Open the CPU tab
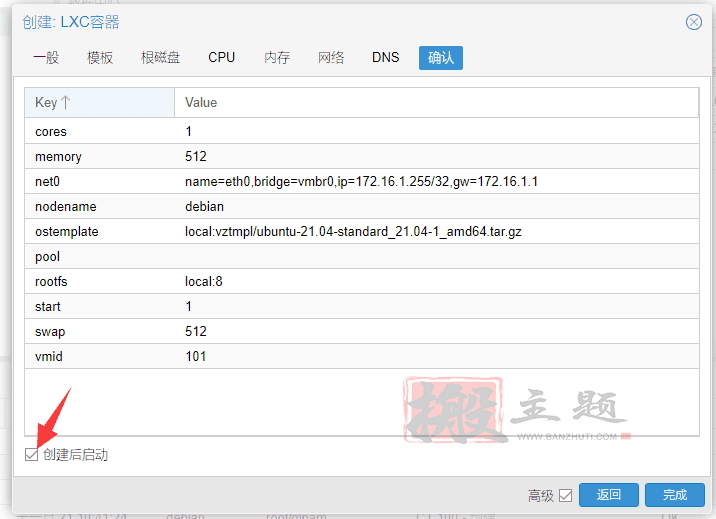Image resolution: width=716 pixels, height=519 pixels. click(221, 58)
